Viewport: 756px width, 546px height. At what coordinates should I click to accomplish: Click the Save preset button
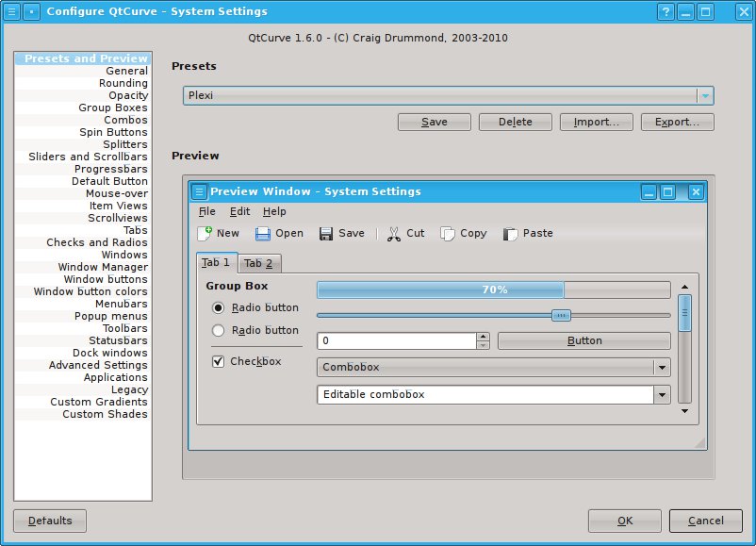[434, 122]
